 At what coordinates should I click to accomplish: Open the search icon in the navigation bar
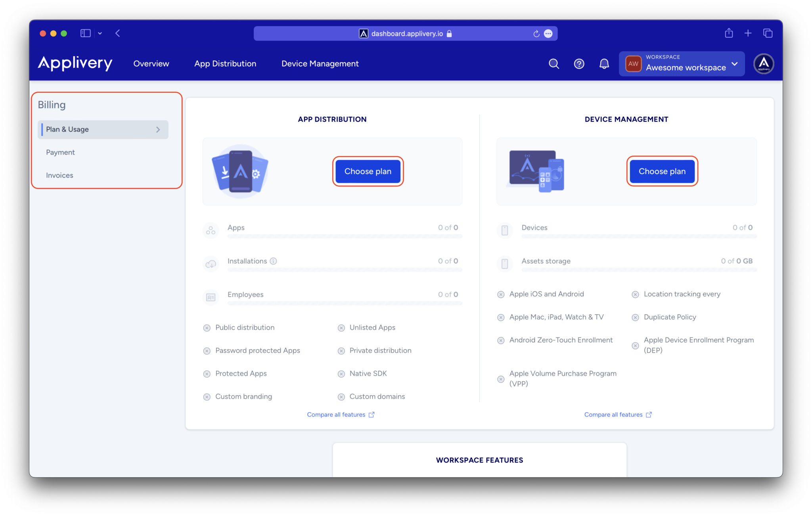(x=553, y=63)
